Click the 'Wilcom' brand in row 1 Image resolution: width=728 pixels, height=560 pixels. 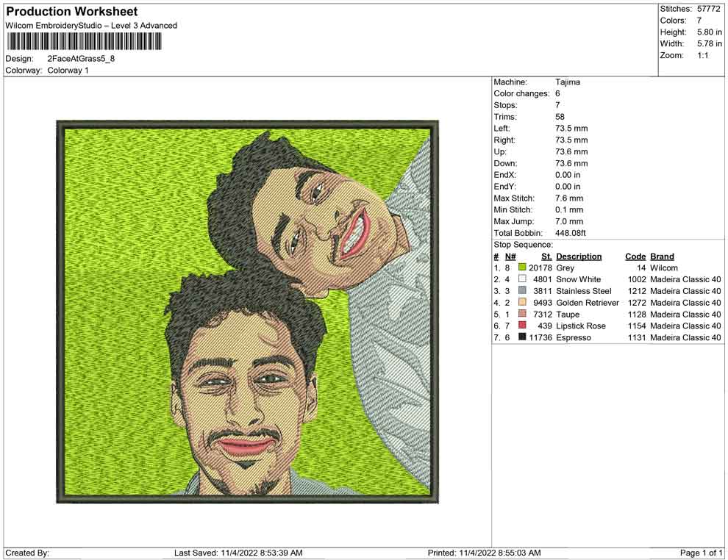point(664,268)
